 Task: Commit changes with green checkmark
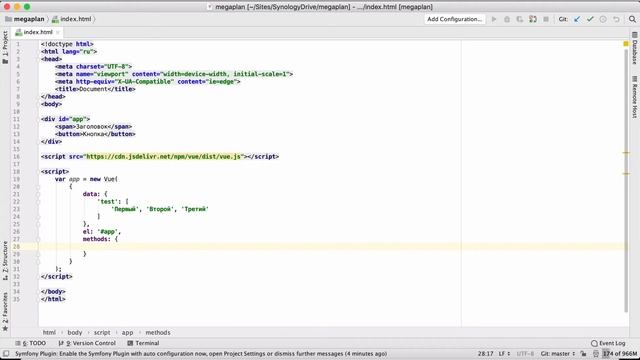point(590,19)
